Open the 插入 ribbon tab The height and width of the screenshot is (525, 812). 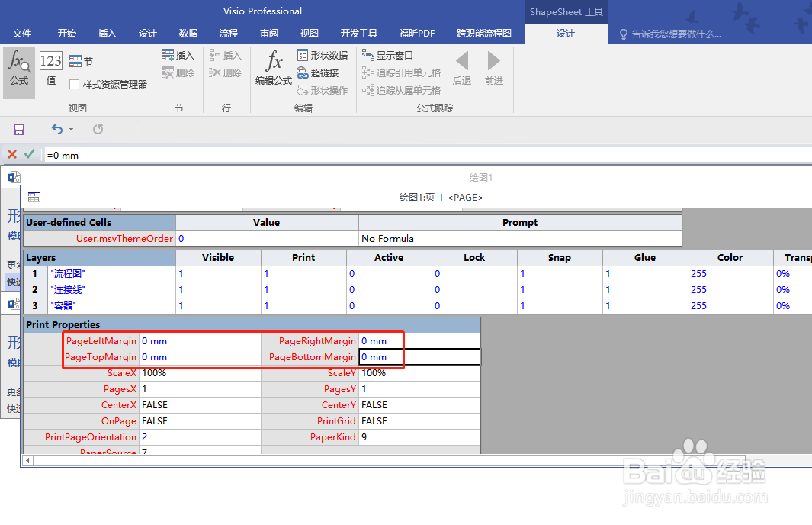[x=108, y=33]
